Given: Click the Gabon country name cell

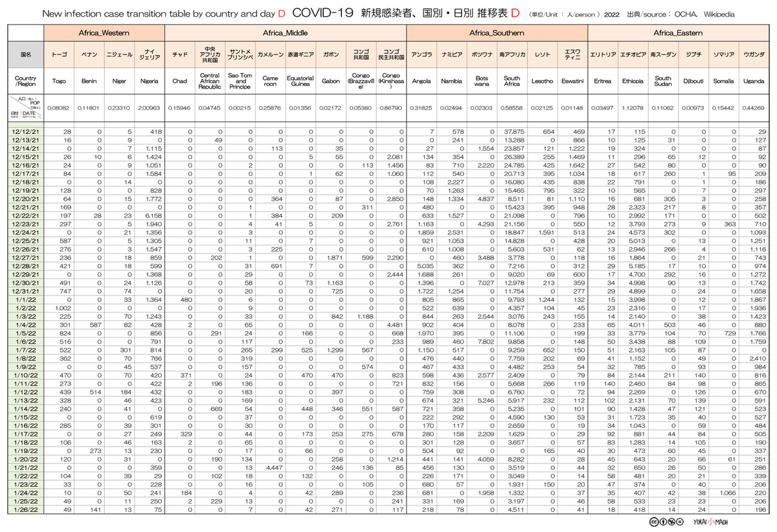Looking at the screenshot, I should coord(331,81).
